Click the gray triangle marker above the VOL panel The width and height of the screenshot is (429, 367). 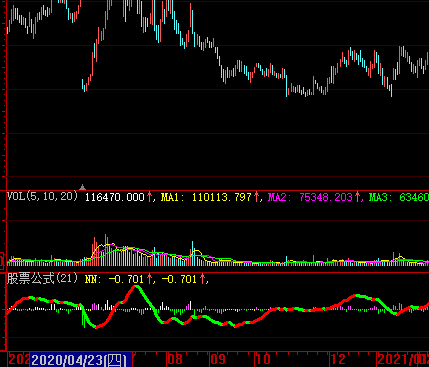(82, 187)
